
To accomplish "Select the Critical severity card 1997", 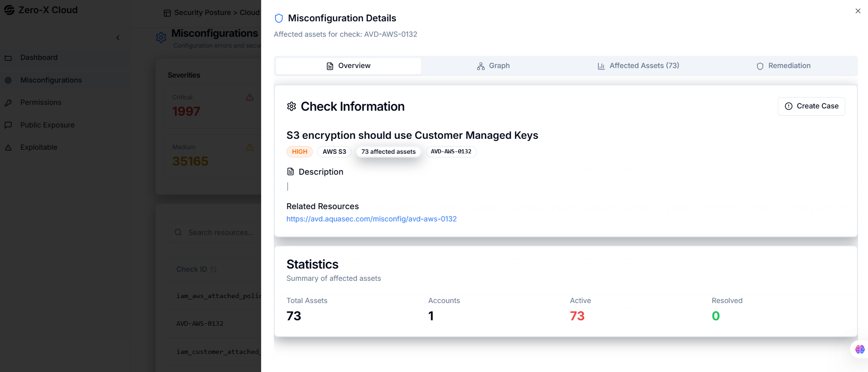I will coord(212,106).
